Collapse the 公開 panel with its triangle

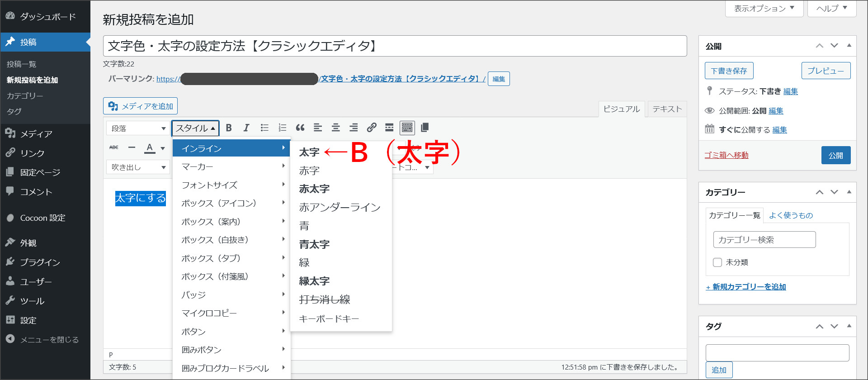pyautogui.click(x=849, y=46)
